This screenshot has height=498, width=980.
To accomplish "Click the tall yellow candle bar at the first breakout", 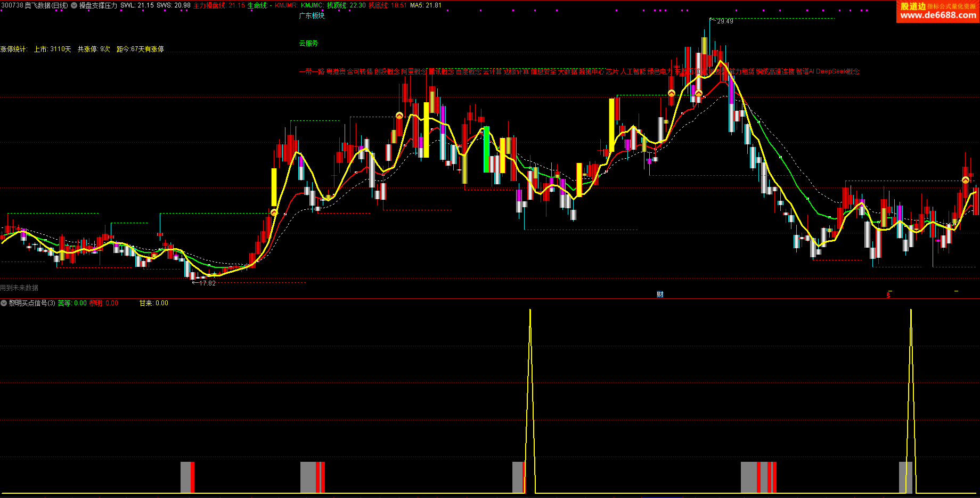I will [274, 187].
